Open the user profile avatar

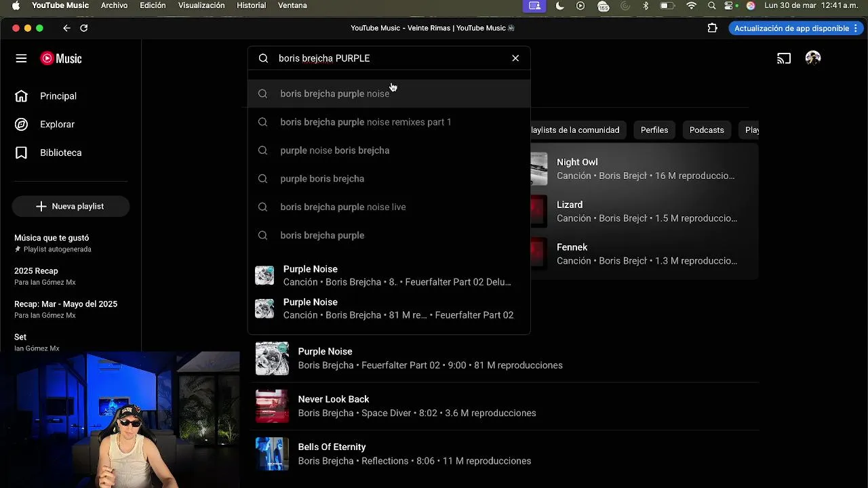[813, 58]
